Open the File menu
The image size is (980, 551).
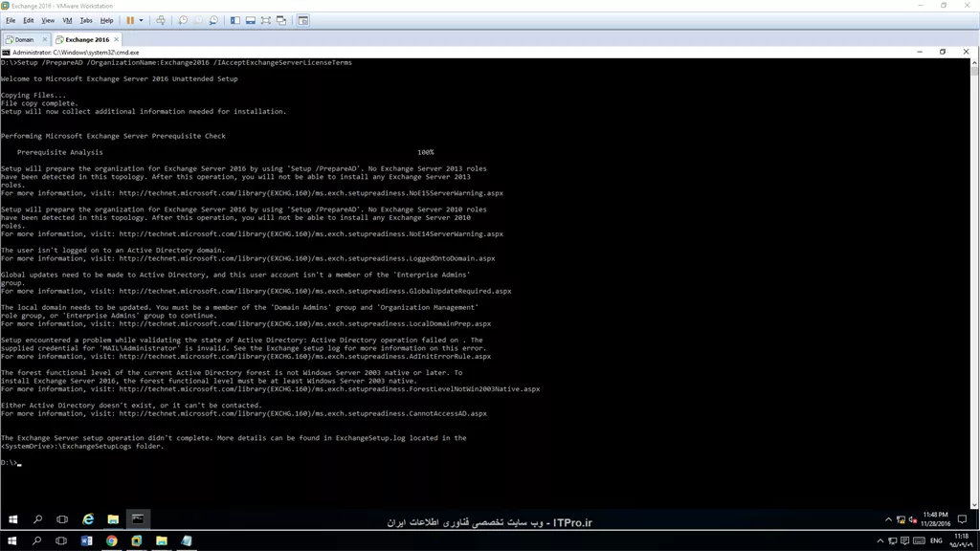[x=11, y=21]
